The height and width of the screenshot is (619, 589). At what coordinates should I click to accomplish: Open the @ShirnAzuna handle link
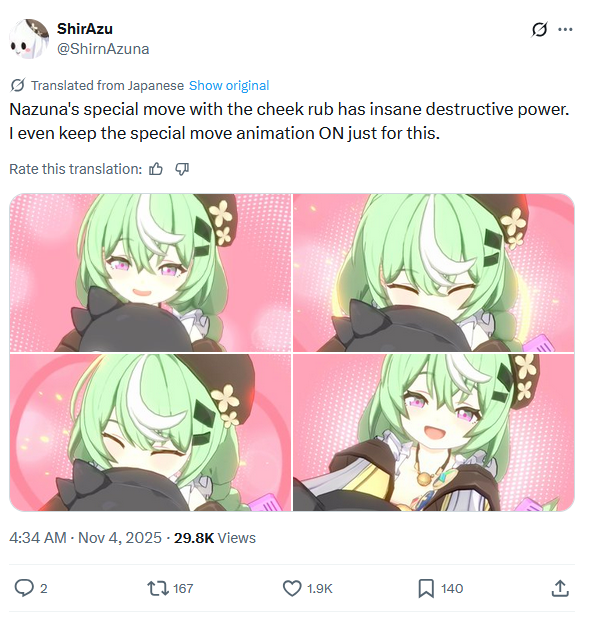pyautogui.click(x=103, y=49)
